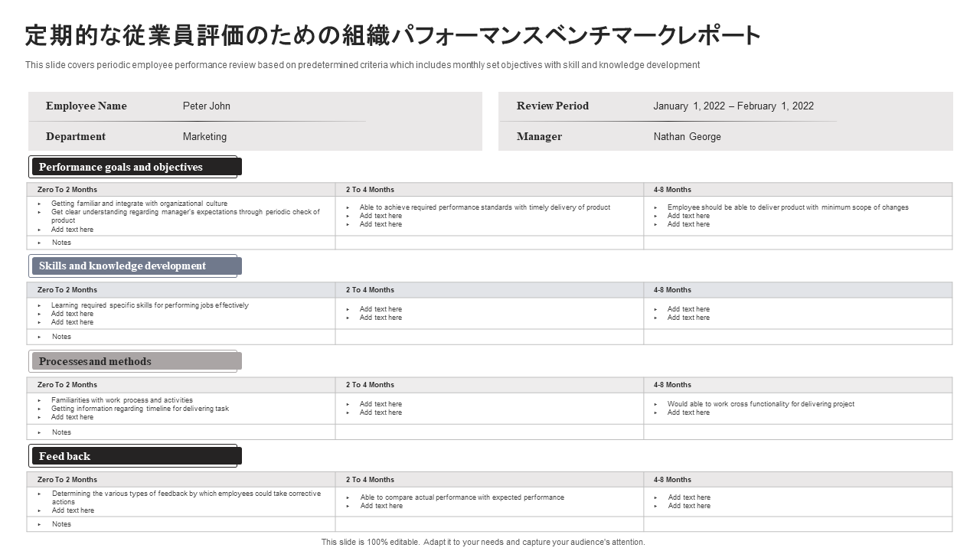The width and height of the screenshot is (980, 551).
Task: Select 'Would able to work cross functionality' bullet
Action: click(x=761, y=404)
